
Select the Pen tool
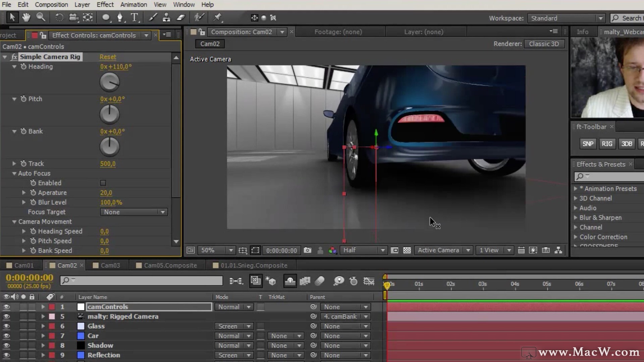120,17
